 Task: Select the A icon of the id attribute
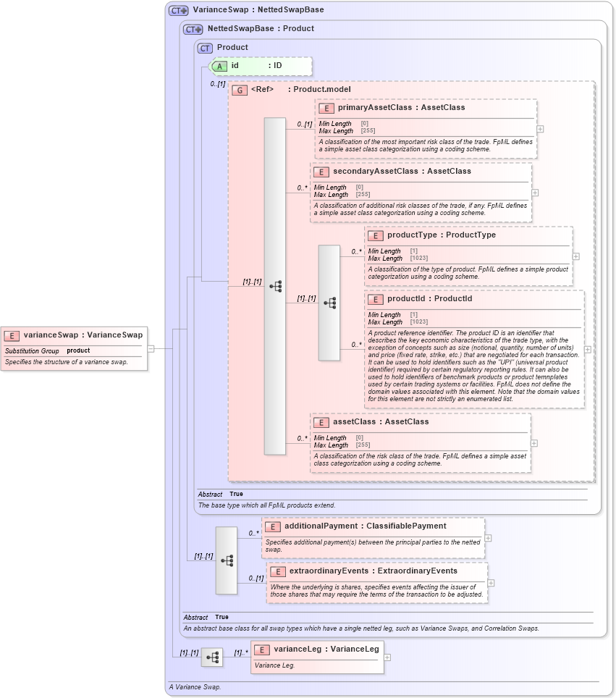coord(219,66)
